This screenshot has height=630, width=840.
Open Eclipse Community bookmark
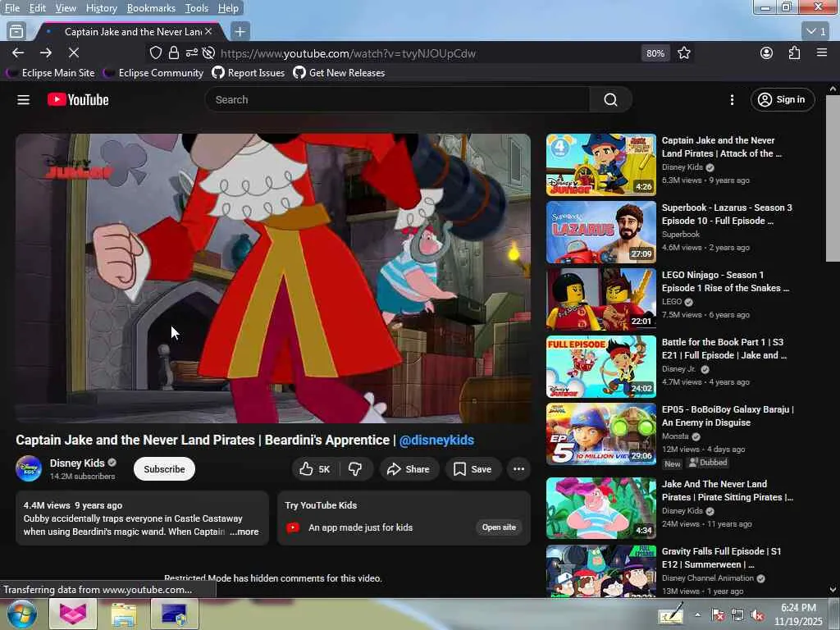click(x=154, y=73)
